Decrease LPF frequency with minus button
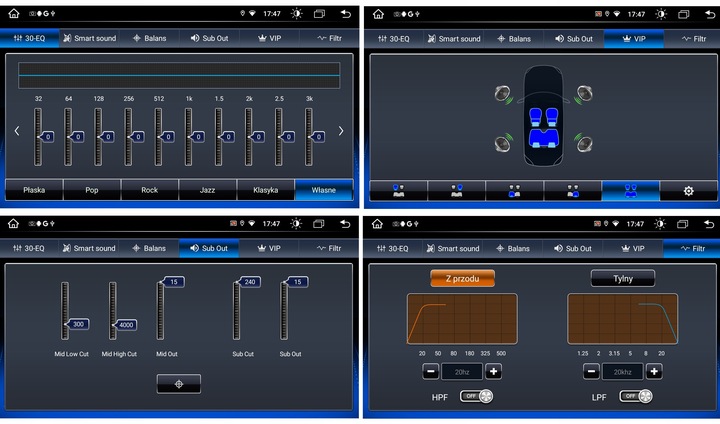The width and height of the screenshot is (720, 424). [x=591, y=371]
